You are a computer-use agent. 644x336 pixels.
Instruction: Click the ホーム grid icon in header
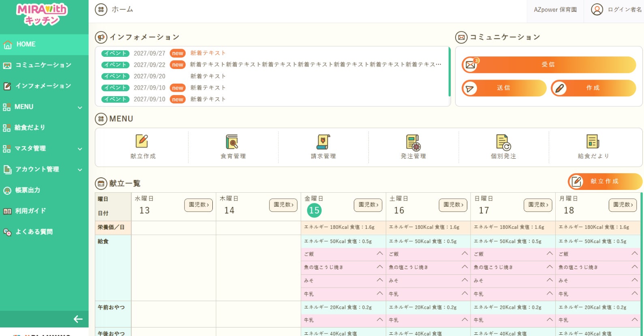[101, 9]
